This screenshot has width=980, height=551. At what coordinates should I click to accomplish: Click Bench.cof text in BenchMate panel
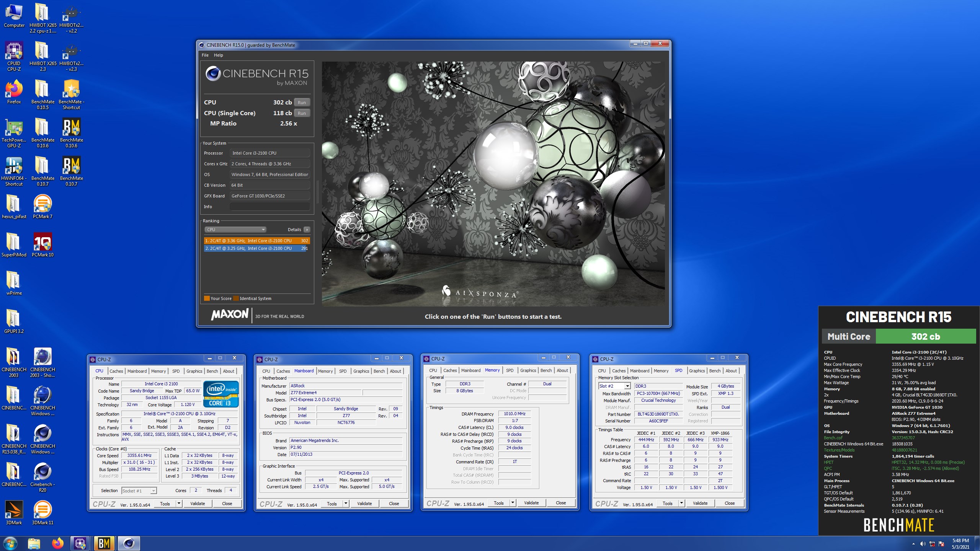(x=833, y=438)
